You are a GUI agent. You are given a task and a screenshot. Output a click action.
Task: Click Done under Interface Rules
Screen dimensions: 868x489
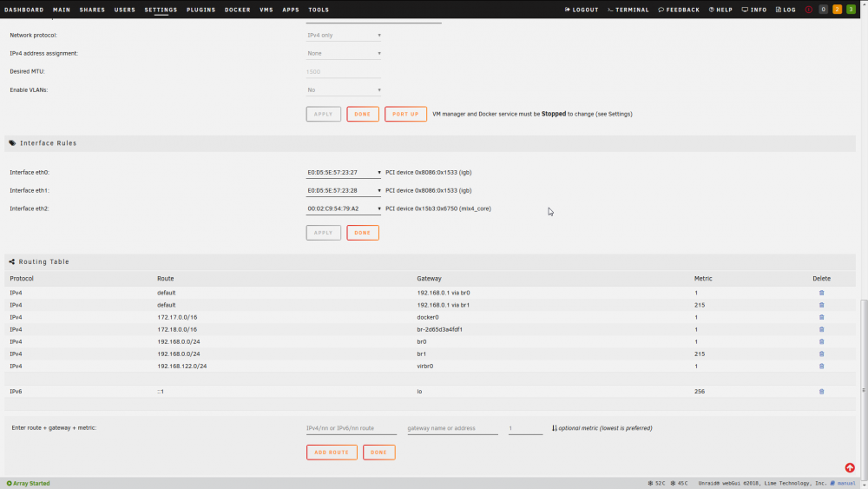point(363,233)
